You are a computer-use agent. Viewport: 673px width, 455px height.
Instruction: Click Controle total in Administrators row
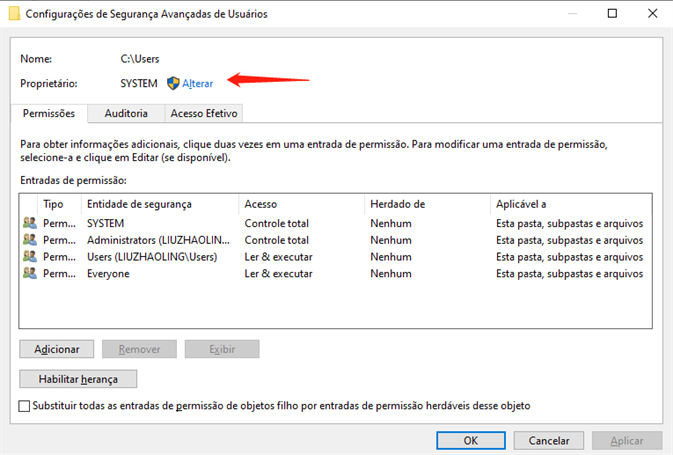point(277,240)
